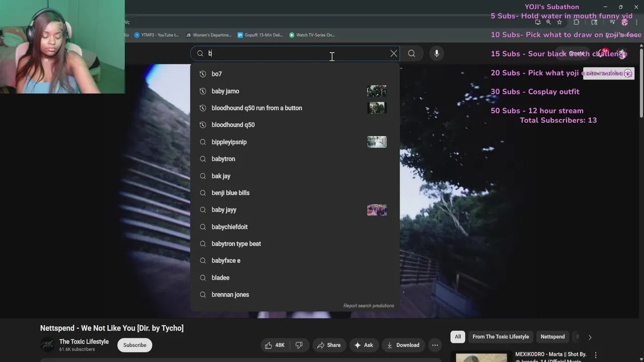
Task: Pick the 'benji blue bills' suggestion
Action: tap(295, 193)
